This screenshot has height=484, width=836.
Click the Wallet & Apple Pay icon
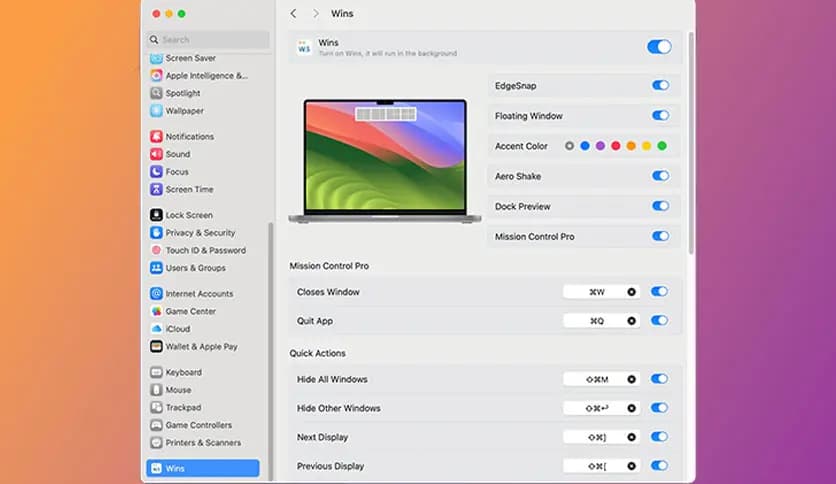click(x=156, y=346)
